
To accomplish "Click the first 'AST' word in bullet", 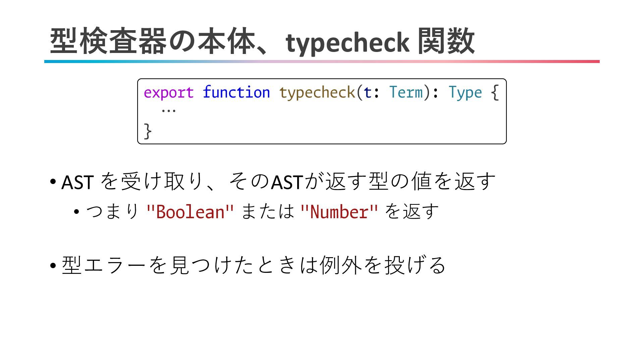I will coord(77,182).
